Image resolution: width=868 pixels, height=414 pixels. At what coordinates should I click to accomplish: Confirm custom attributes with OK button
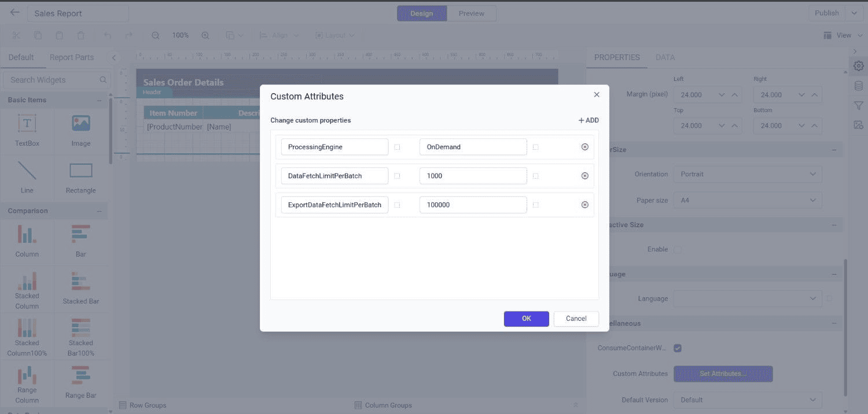(526, 319)
